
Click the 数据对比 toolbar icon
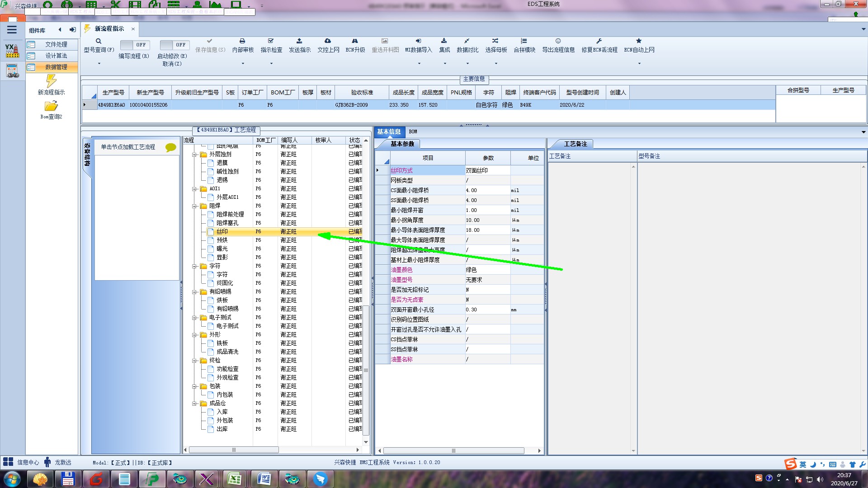click(467, 41)
